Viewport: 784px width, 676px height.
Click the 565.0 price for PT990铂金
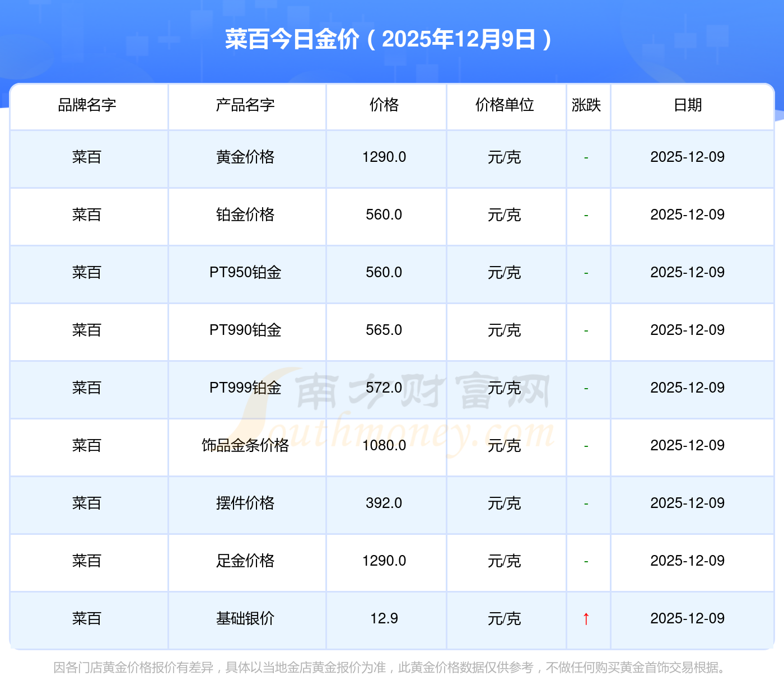click(x=384, y=330)
